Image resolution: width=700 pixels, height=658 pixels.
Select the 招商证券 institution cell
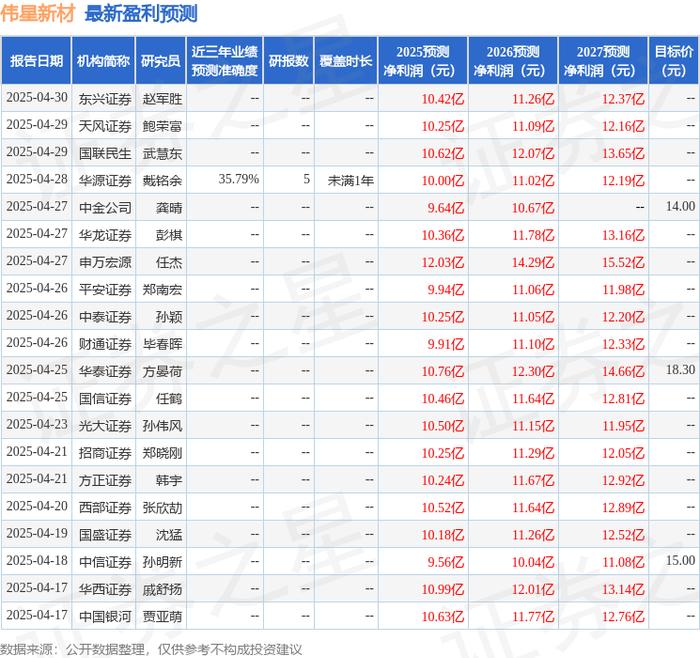click(x=105, y=453)
